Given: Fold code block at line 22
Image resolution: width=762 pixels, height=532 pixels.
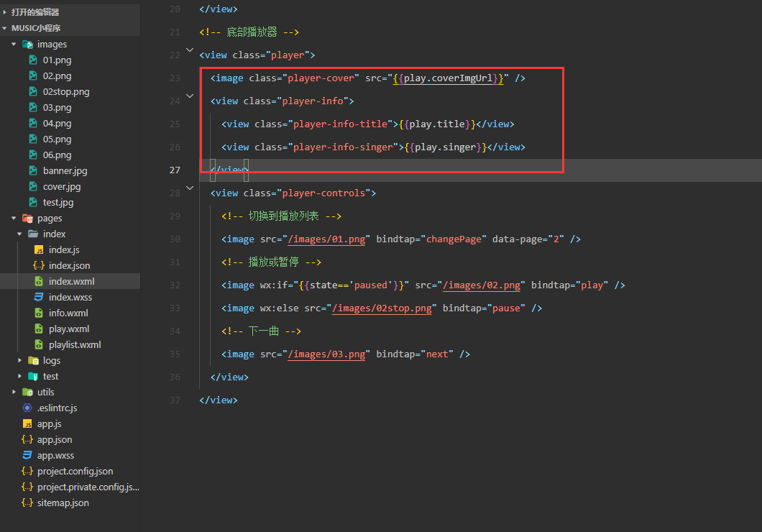Looking at the screenshot, I should 190,50.
